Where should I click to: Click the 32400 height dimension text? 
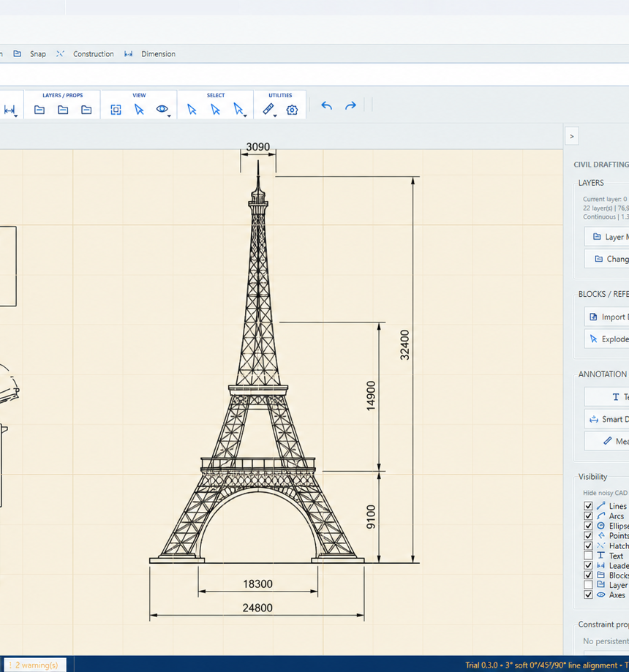point(404,345)
